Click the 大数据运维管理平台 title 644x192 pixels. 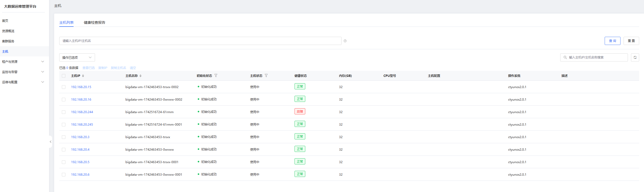pos(20,6)
